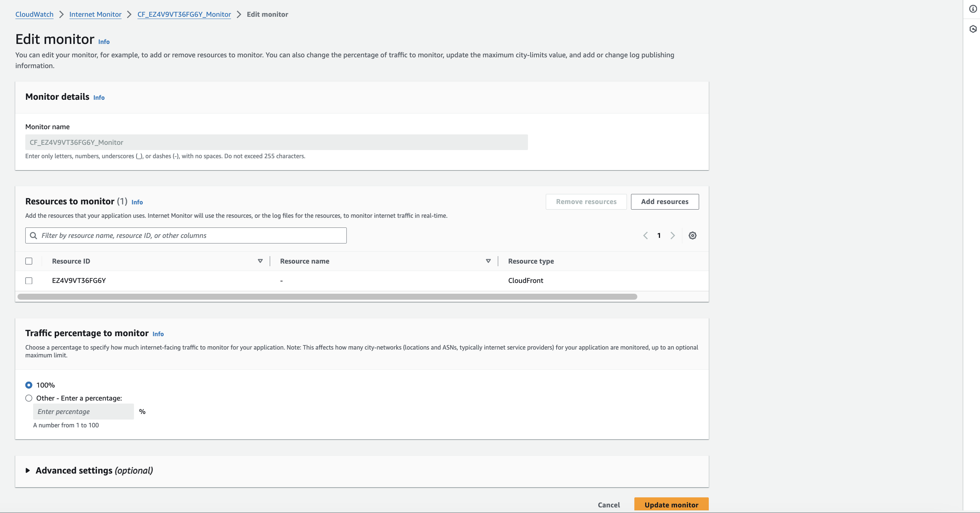Click the Remove resources button
The image size is (980, 513).
click(586, 202)
